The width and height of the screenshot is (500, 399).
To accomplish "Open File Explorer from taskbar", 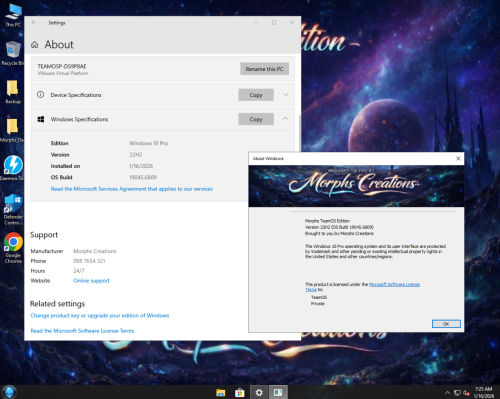I will pos(220,393).
